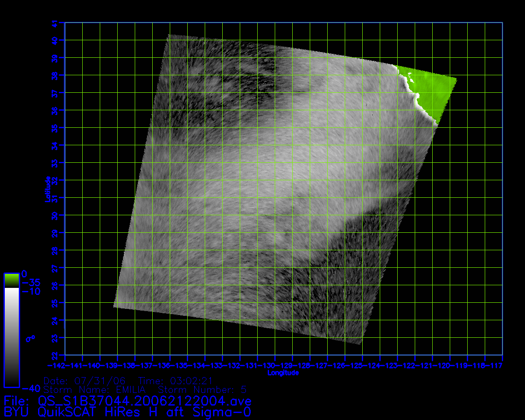The width and height of the screenshot is (525, 420).
Task: Click the grayscale gradient of the color bar
Action: click(x=11, y=337)
